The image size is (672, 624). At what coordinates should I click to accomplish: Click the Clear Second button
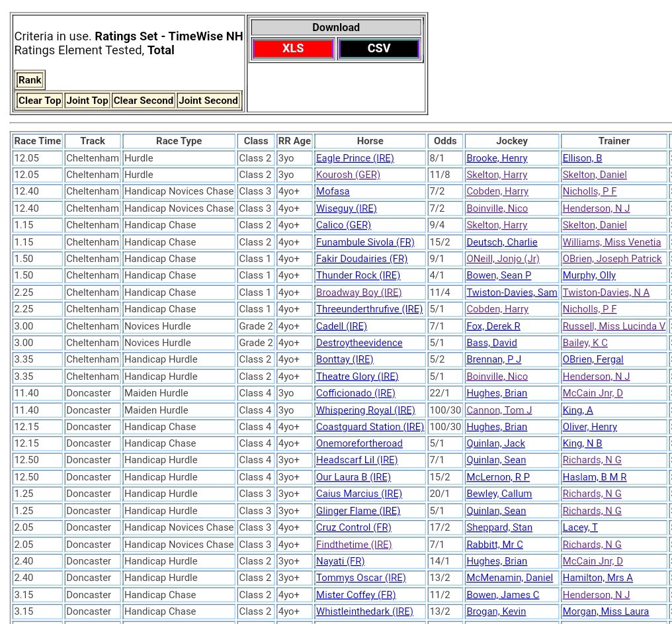coord(143,101)
